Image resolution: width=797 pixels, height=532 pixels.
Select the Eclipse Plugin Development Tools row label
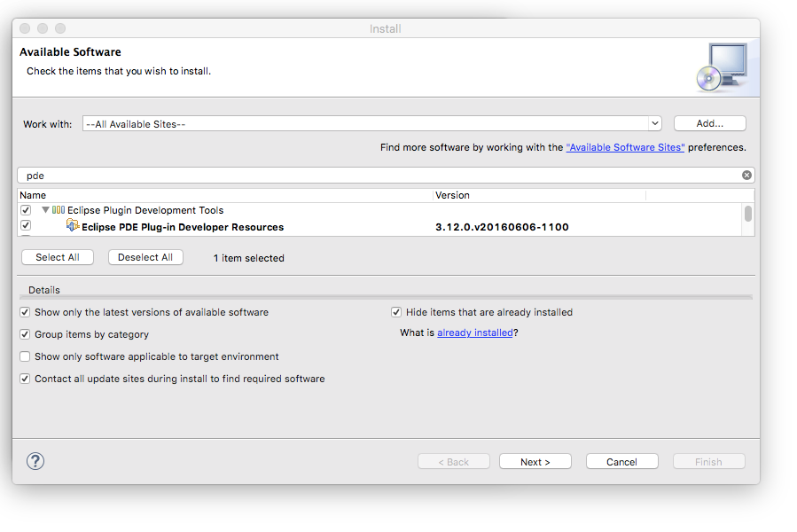click(145, 210)
